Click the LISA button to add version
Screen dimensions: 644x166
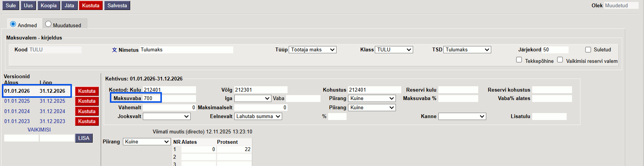[x=84, y=138]
